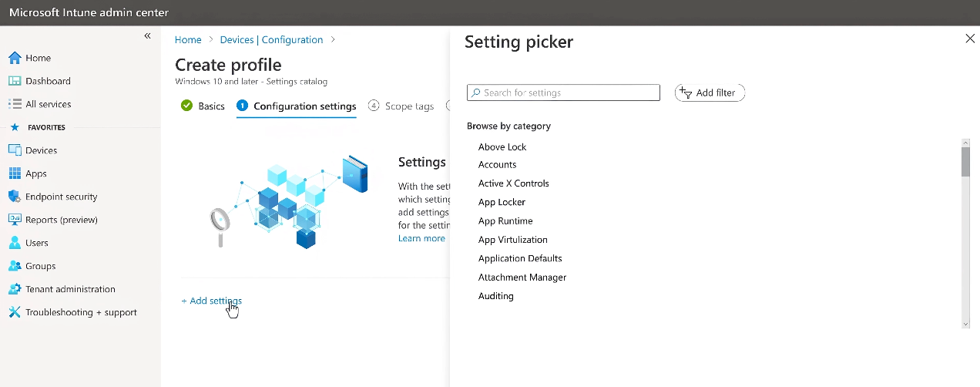The height and width of the screenshot is (387, 980).
Task: Click the category list scroll down arrow
Action: [965, 325]
